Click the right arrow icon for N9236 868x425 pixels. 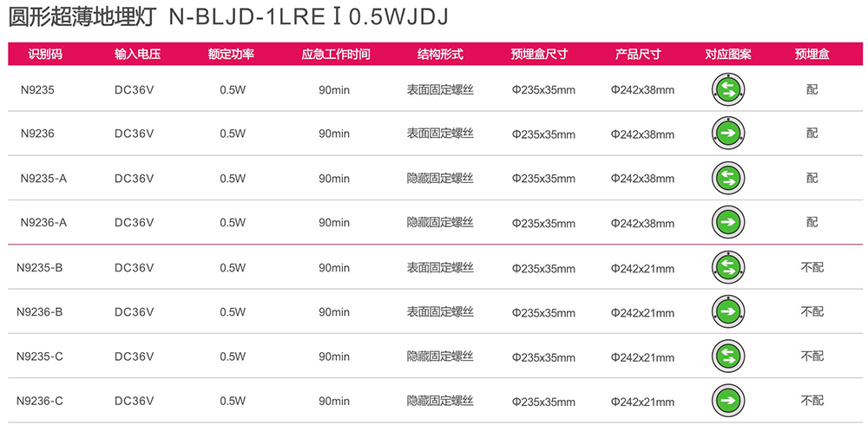728,134
